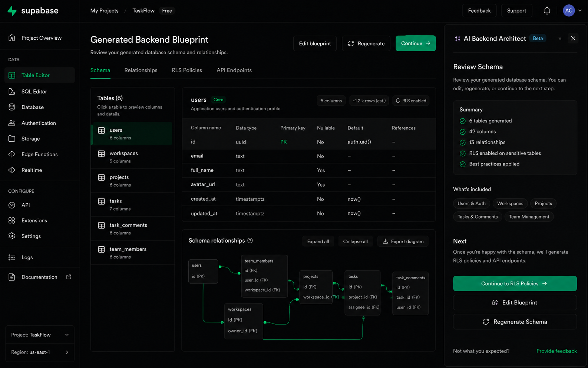
Task: Open the Table Editor icon
Action: point(12,75)
